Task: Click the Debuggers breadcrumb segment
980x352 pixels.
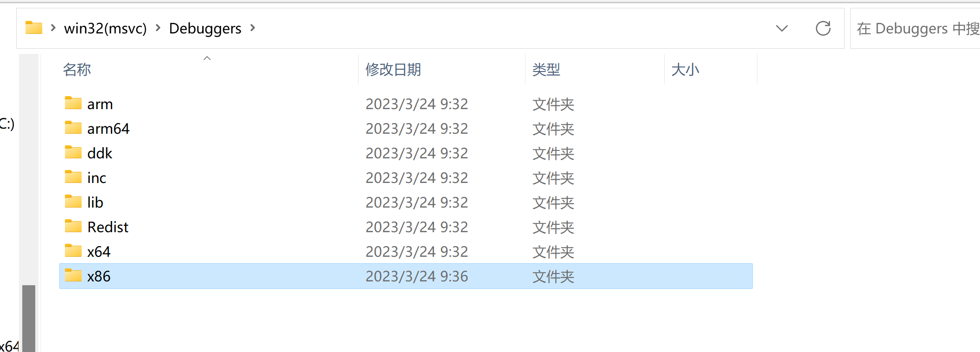Action: pyautogui.click(x=205, y=28)
